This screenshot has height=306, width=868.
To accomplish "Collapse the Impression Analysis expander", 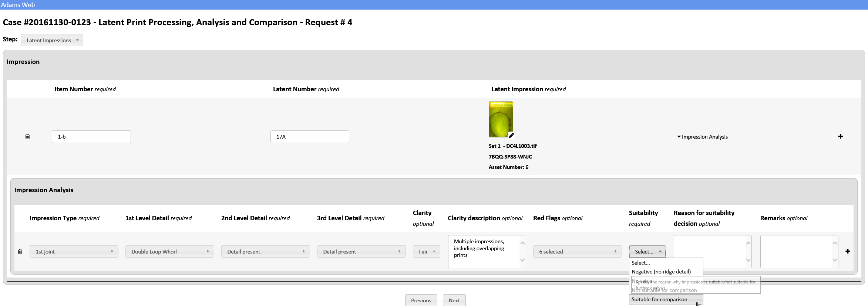I will [x=702, y=137].
